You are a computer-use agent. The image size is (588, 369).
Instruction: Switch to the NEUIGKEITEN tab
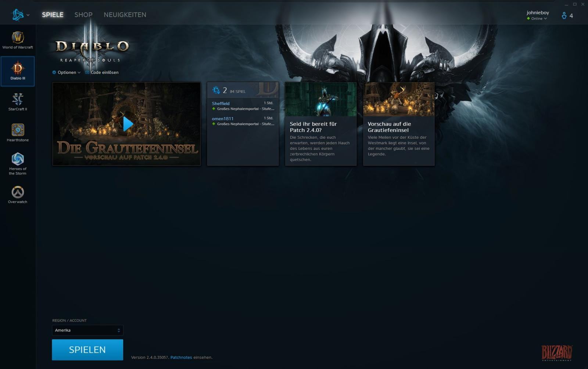click(x=125, y=15)
